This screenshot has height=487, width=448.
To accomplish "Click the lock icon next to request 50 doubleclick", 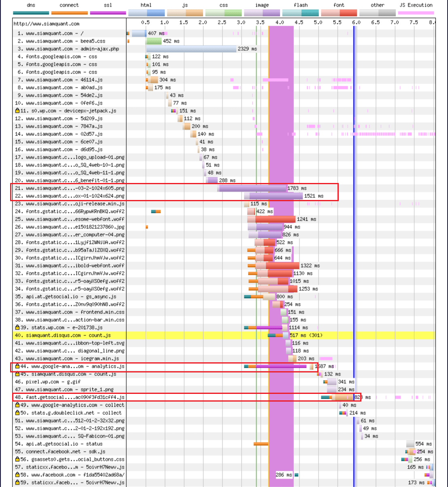I will [x=17, y=413].
